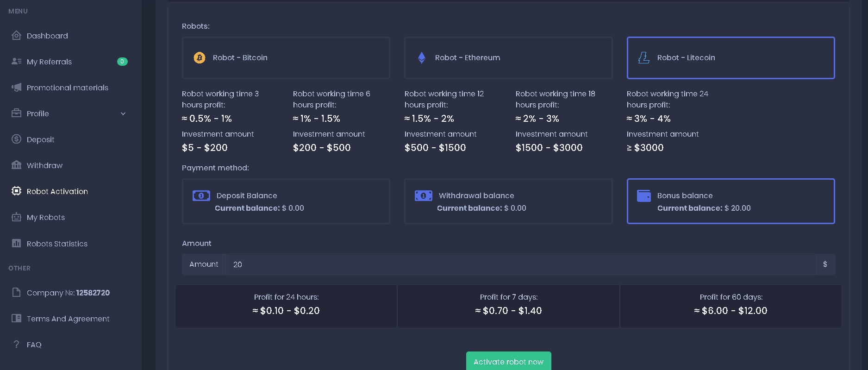Choose Deposit Balance as payment method
The image size is (868, 370).
click(286, 201)
